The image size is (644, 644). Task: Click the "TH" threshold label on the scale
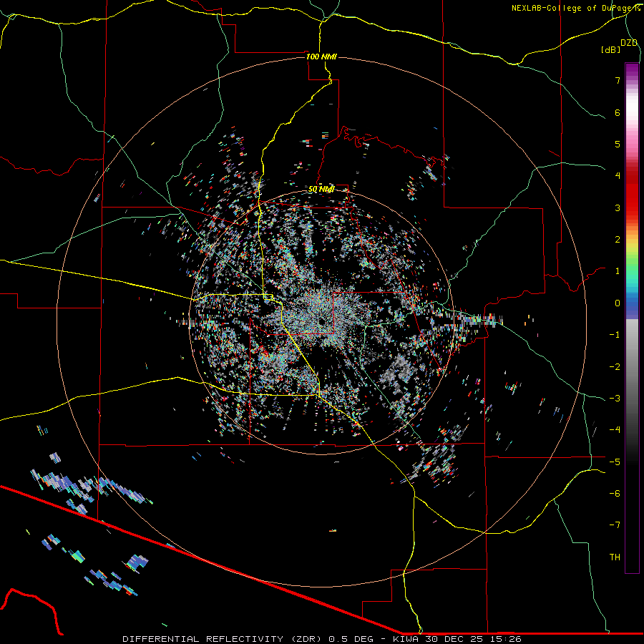pyautogui.click(x=615, y=557)
